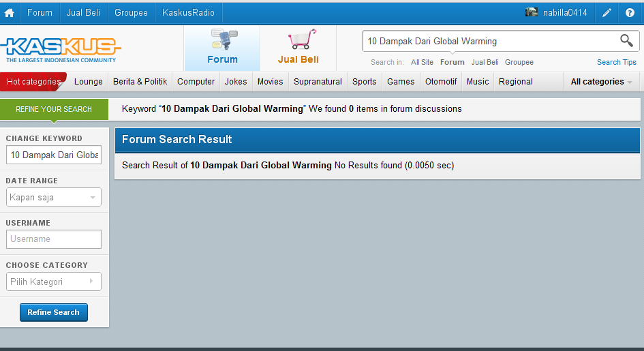Screen dimensions: 644x351
Task: Select the Hot categories tab
Action: click(x=33, y=82)
